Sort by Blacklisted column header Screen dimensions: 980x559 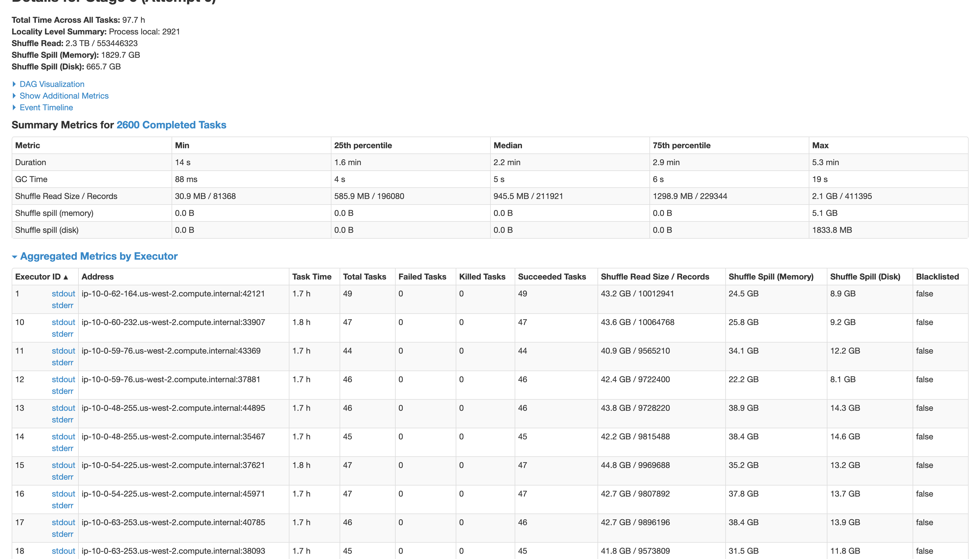pyautogui.click(x=937, y=277)
